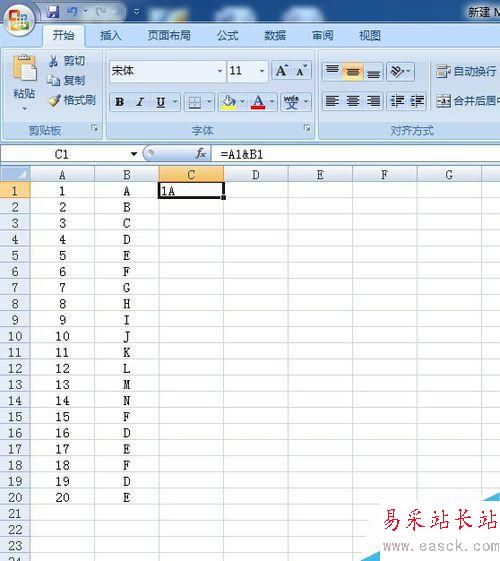Switch to the 数据 tab

point(275,35)
